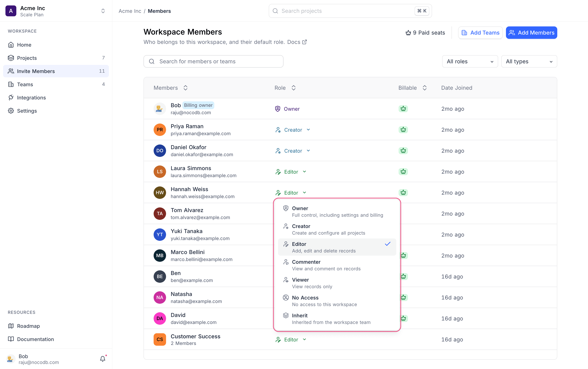Sort by the Role column
This screenshot has height=369, width=588.
(x=293, y=88)
